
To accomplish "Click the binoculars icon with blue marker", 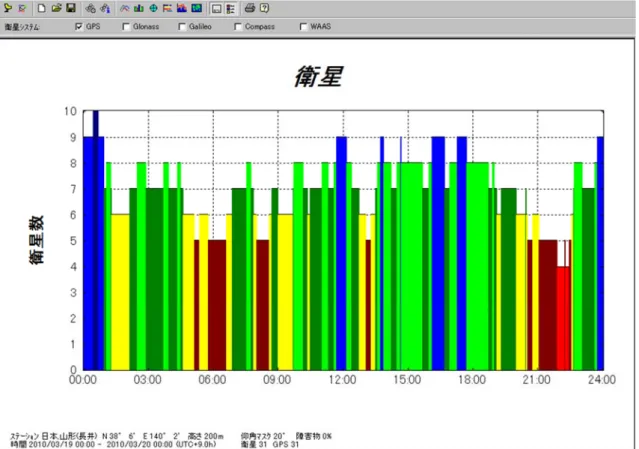I will tap(105, 8).
